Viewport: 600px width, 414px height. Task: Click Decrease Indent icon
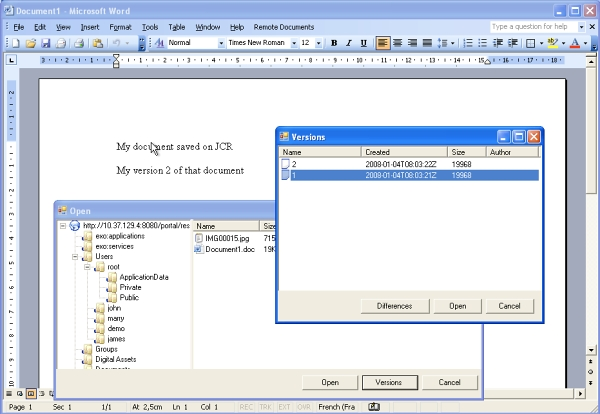[498, 43]
